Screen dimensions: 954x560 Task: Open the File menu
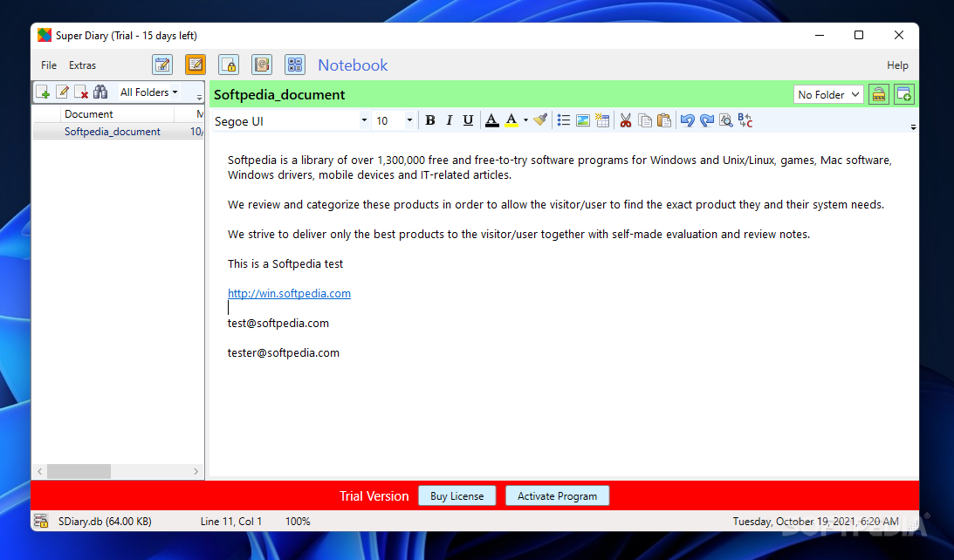click(49, 65)
